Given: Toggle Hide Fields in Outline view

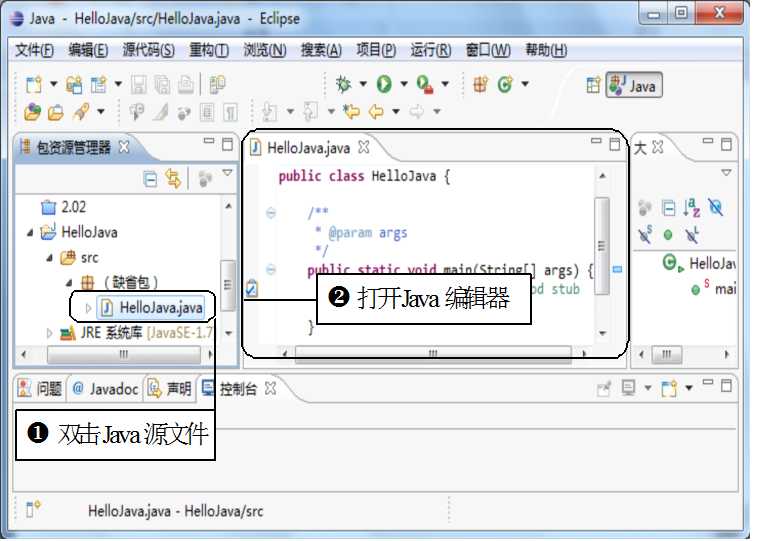Looking at the screenshot, I should tap(715, 207).
